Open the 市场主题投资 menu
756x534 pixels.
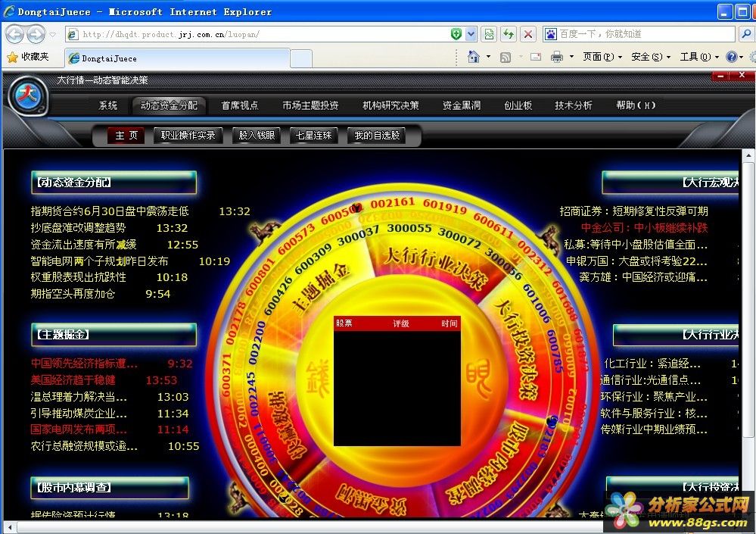pyautogui.click(x=310, y=105)
